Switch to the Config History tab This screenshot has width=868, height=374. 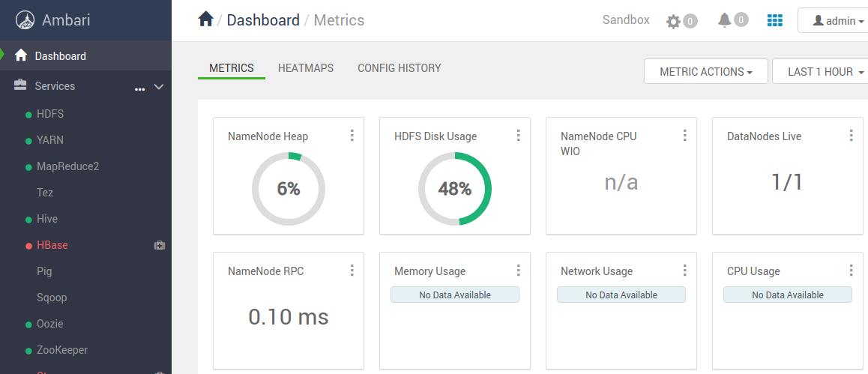[399, 68]
